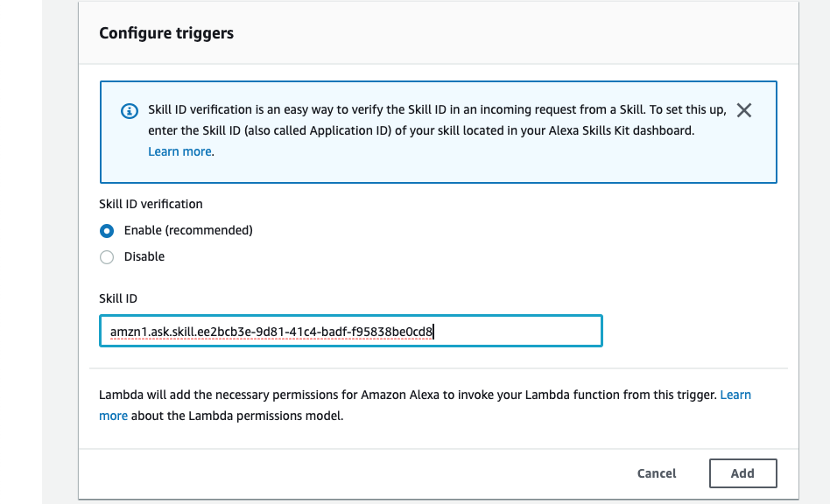
Task: Click Add to attach the Alexa trigger
Action: click(x=742, y=472)
